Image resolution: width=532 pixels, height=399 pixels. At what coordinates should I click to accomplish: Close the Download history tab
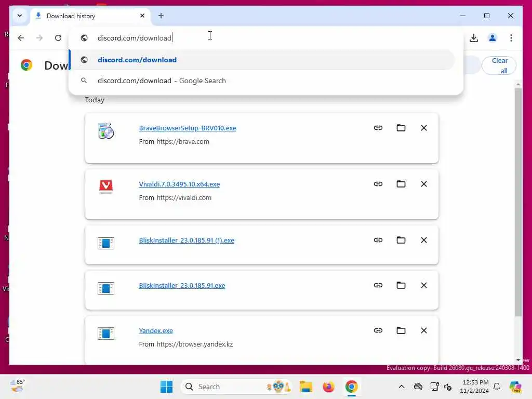click(x=142, y=16)
